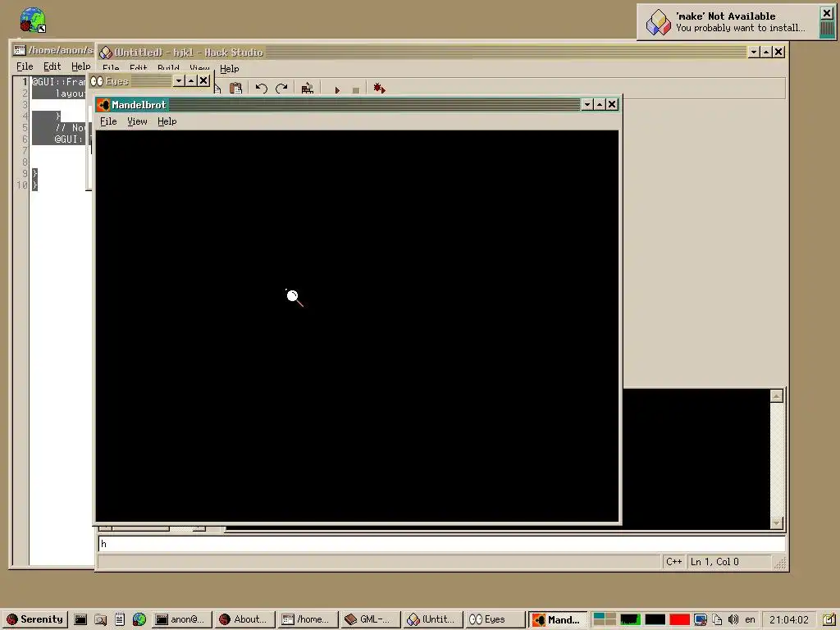840x630 pixels.
Task: Click the volume speaker tray icon
Action: [x=733, y=619]
